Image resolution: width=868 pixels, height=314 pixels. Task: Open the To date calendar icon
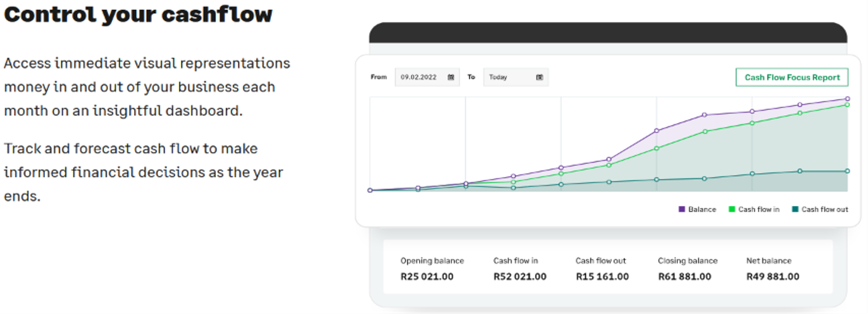[x=540, y=77]
